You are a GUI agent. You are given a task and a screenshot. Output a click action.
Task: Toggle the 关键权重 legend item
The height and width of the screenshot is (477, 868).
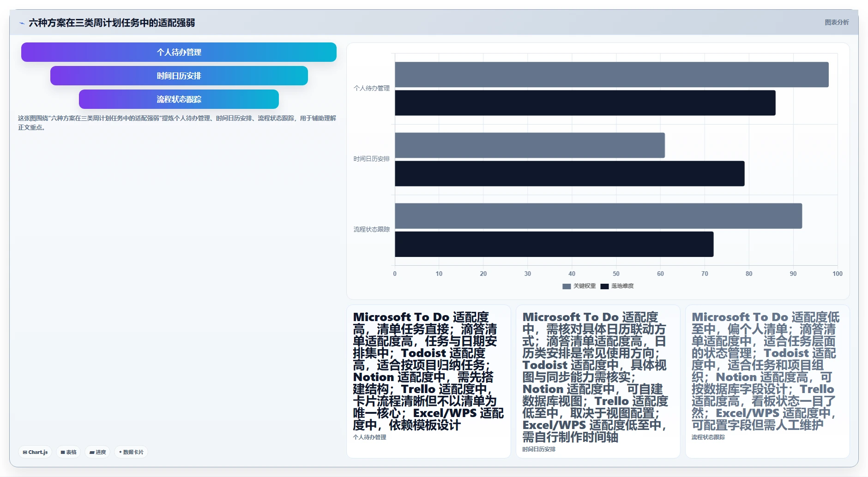579,286
